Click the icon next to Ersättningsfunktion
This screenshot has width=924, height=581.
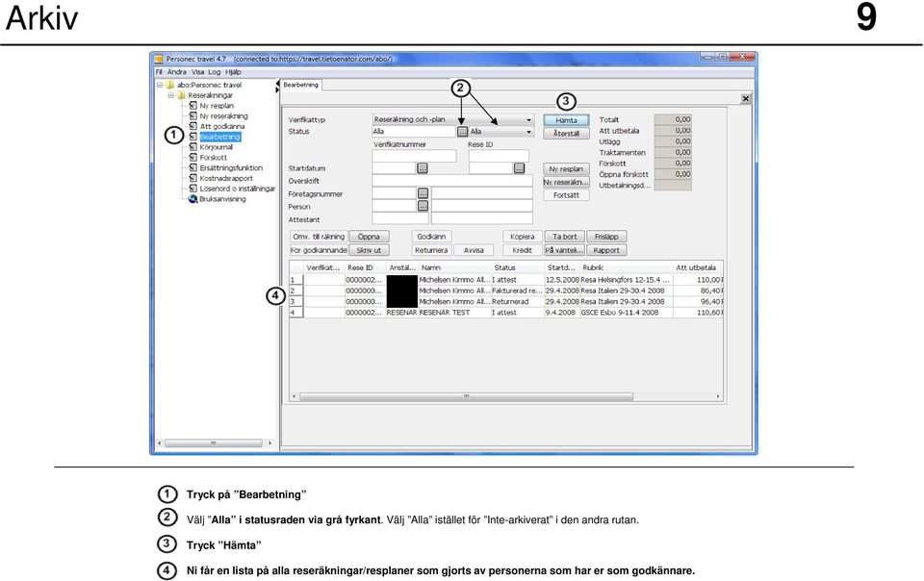click(192, 167)
